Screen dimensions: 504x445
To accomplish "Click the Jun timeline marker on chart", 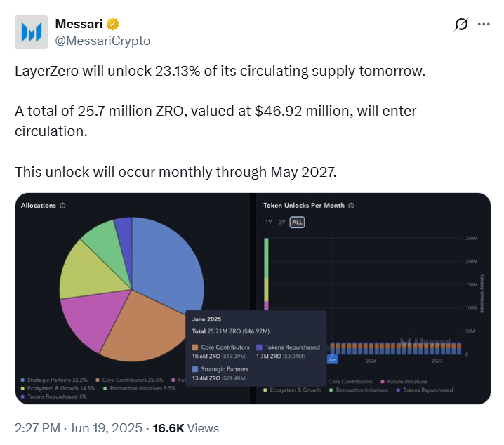I will tap(333, 359).
